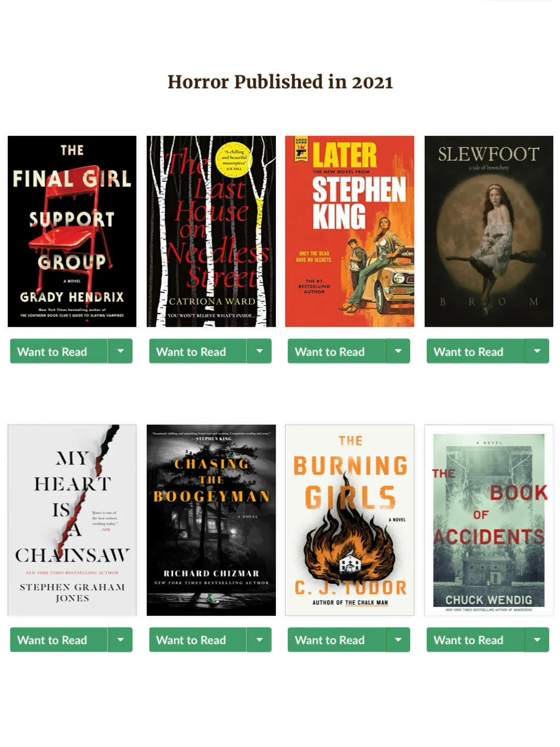Open Chasing the Boogeyman cover
This screenshot has width=560, height=747.
tap(211, 520)
